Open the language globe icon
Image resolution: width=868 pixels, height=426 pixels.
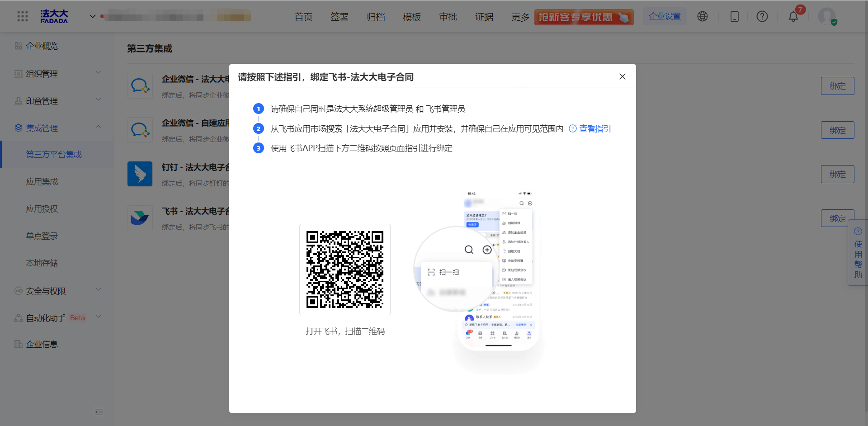(x=703, y=16)
